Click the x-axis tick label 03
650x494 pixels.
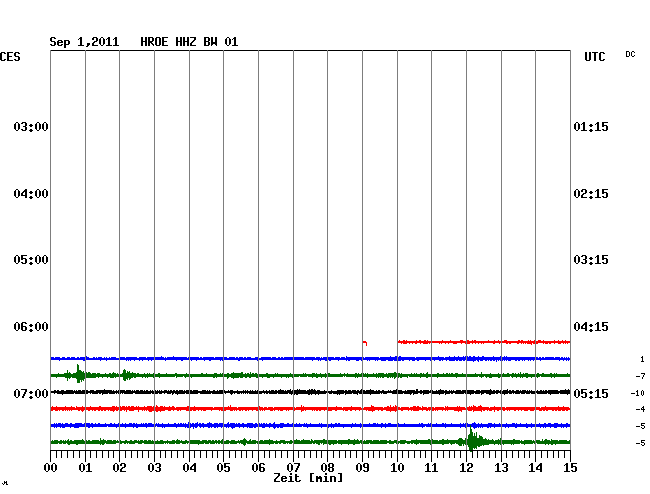pos(155,468)
